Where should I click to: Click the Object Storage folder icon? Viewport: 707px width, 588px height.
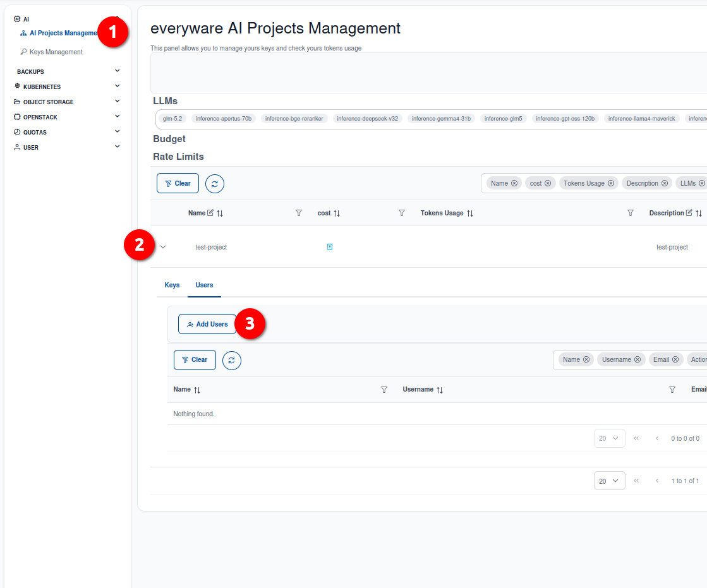[x=17, y=102]
